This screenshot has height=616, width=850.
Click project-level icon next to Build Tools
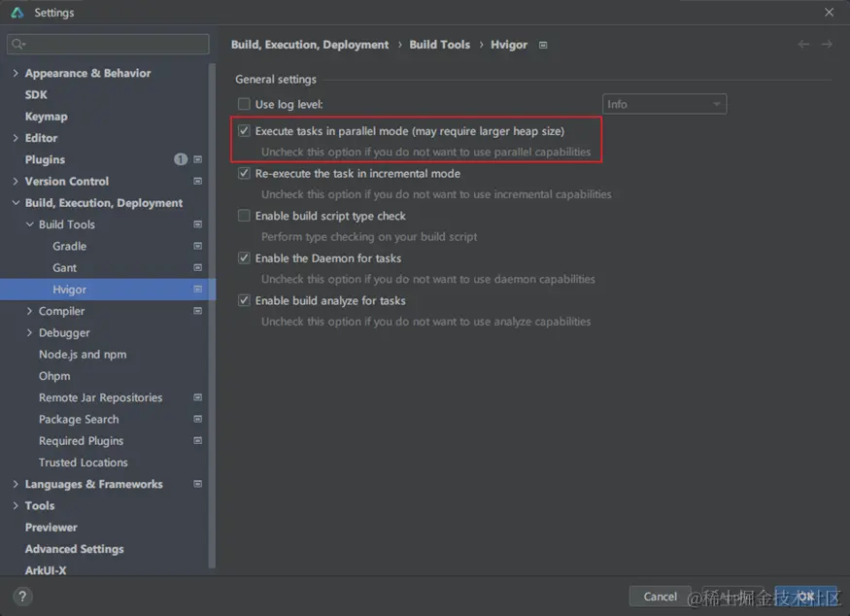198,224
